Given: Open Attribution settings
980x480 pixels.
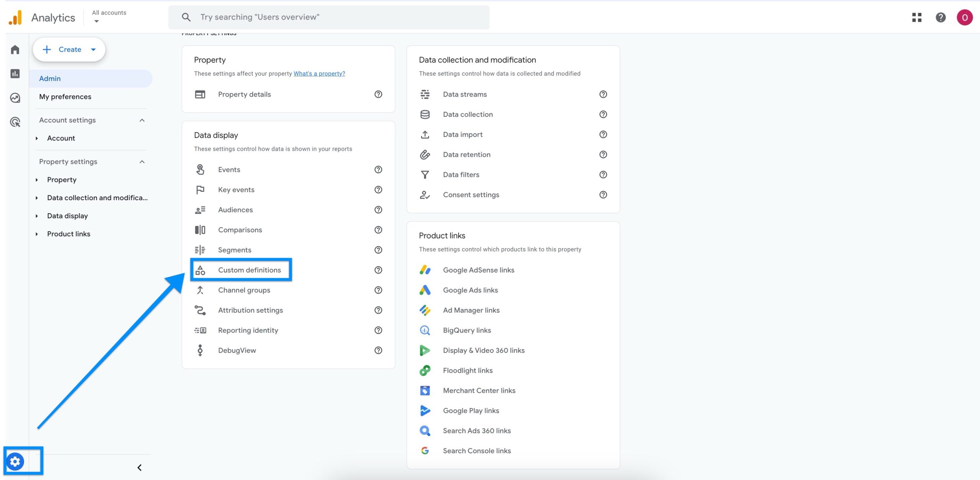Looking at the screenshot, I should click(250, 310).
